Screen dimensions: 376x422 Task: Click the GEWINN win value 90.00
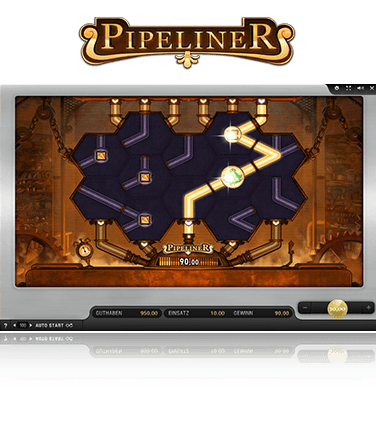coord(282,313)
